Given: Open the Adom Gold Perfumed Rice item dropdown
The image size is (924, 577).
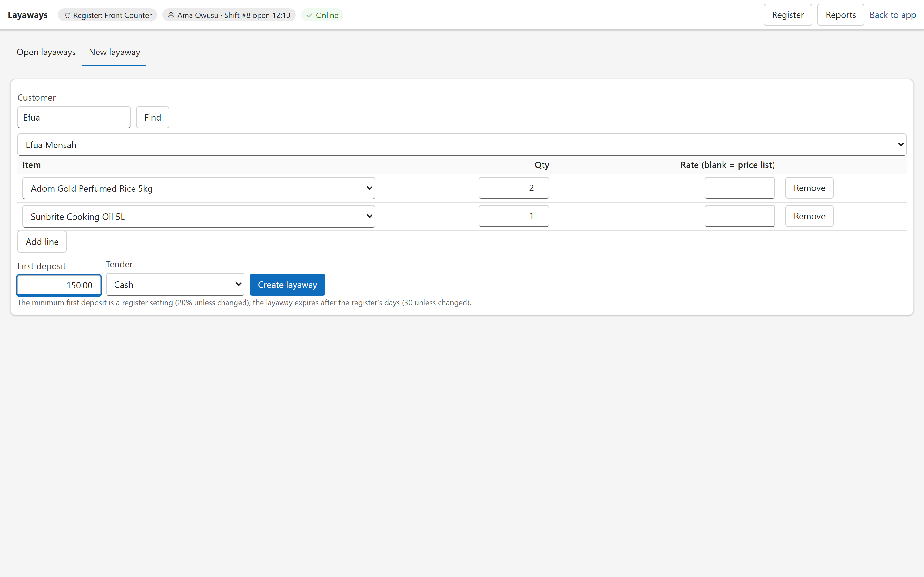Looking at the screenshot, I should click(199, 188).
